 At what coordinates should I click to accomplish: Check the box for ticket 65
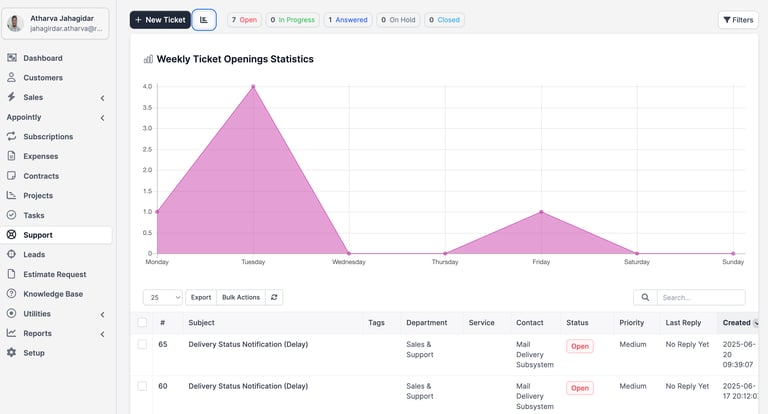[x=142, y=344]
